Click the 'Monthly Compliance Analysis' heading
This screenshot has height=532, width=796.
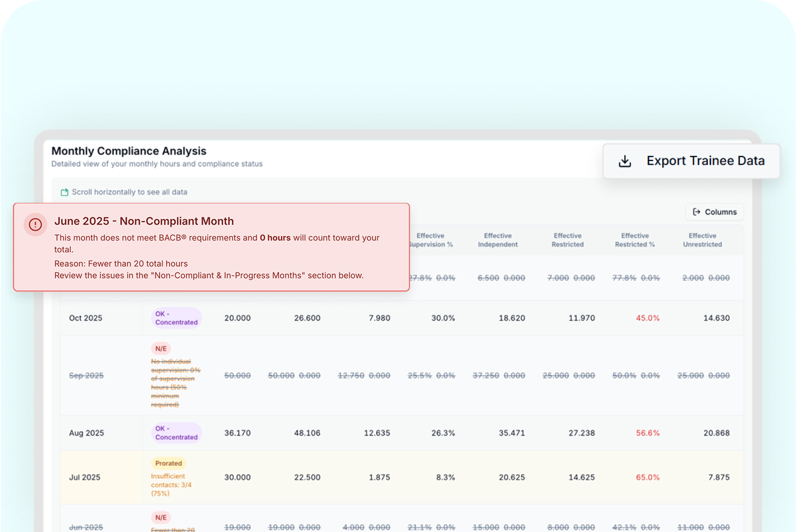pyautogui.click(x=129, y=151)
